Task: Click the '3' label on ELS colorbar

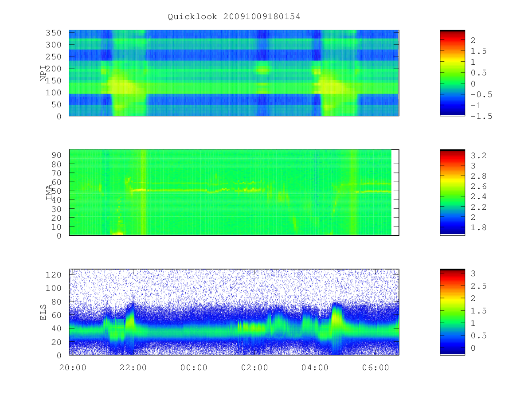Action: click(x=473, y=274)
